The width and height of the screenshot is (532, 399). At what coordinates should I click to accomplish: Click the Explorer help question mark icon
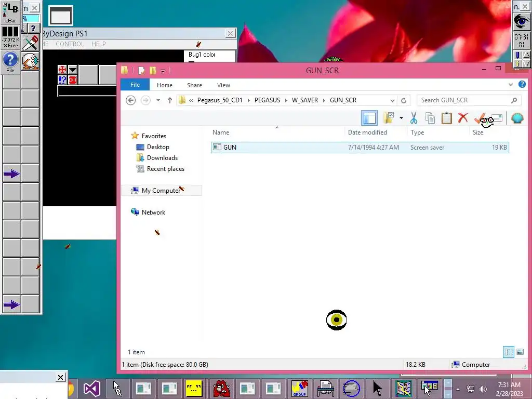tap(522, 84)
